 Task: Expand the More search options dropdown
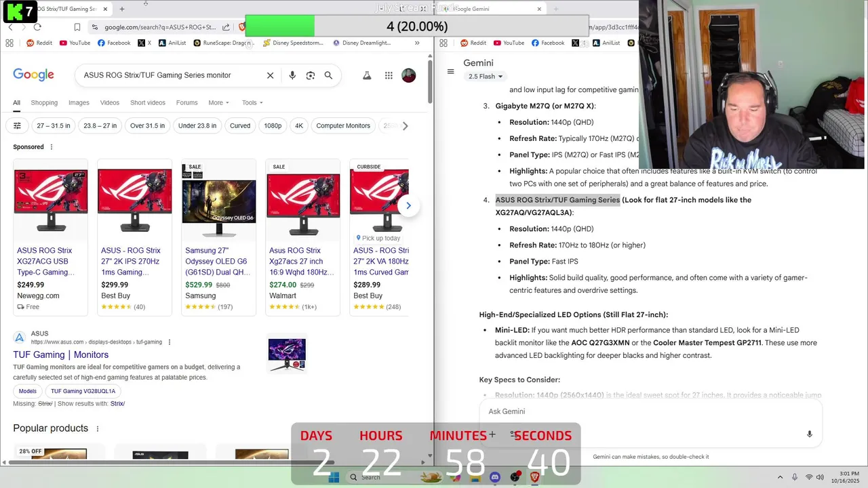[x=218, y=103]
